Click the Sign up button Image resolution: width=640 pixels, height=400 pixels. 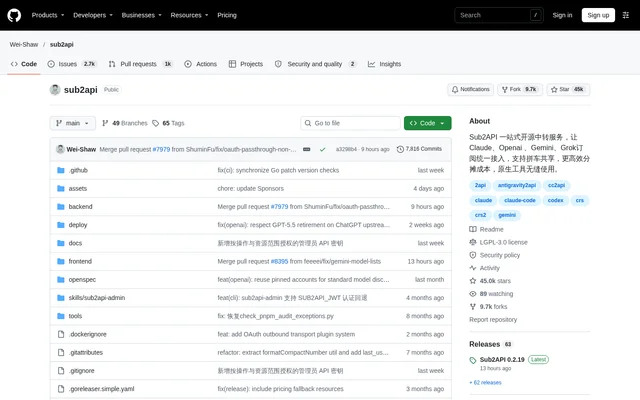tap(598, 15)
